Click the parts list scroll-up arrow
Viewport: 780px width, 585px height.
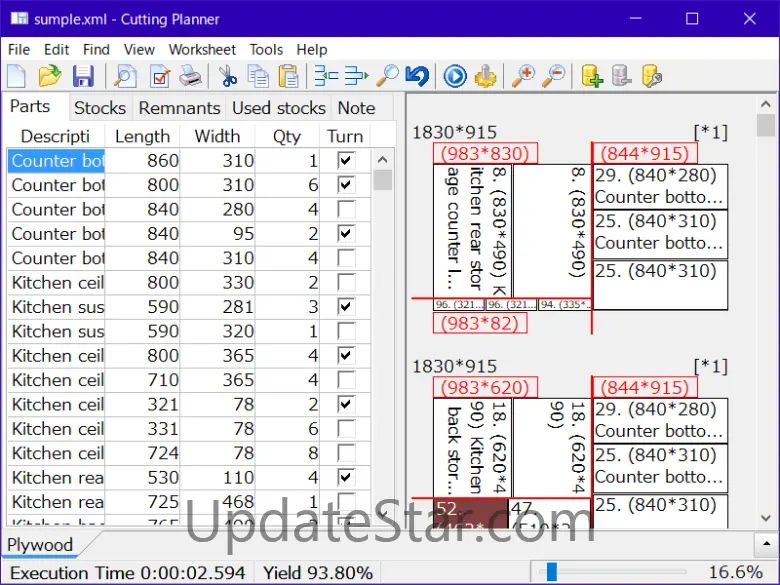[x=383, y=159]
